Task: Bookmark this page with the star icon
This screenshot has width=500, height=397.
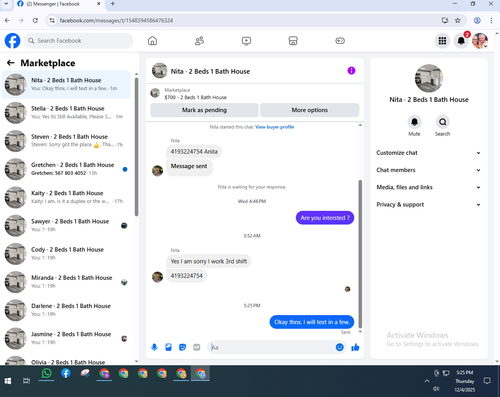Action: [458, 21]
